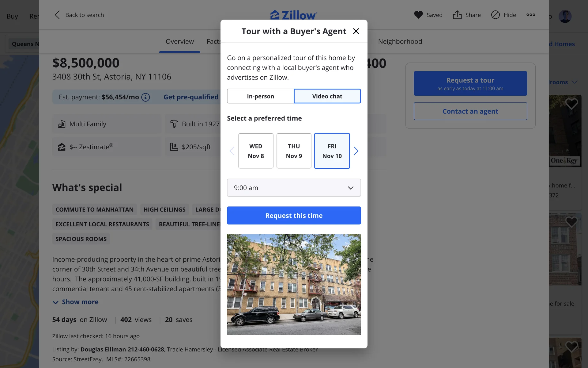588x368 pixels.
Task: Select the In-person tour option
Action: [x=260, y=96]
